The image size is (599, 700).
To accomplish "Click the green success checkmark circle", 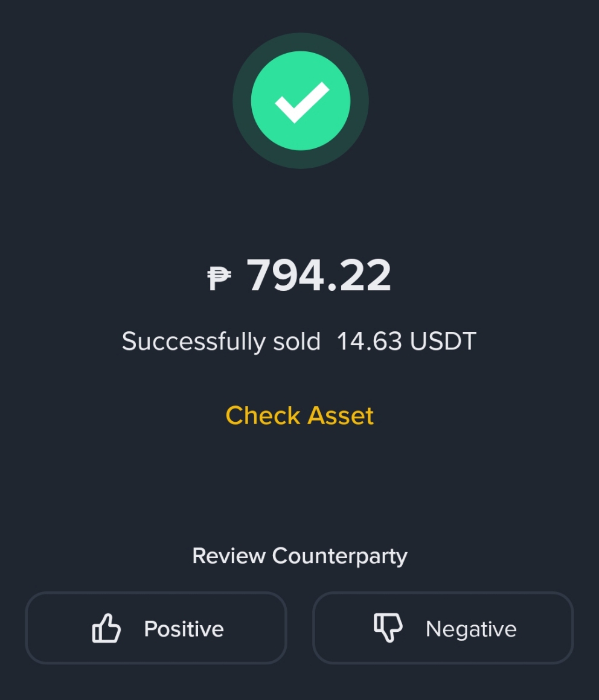I will (301, 100).
